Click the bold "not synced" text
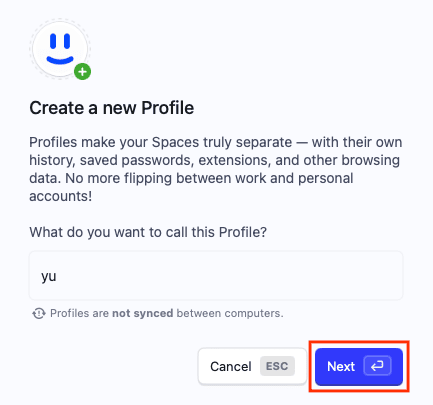433x405 pixels. click(x=142, y=313)
